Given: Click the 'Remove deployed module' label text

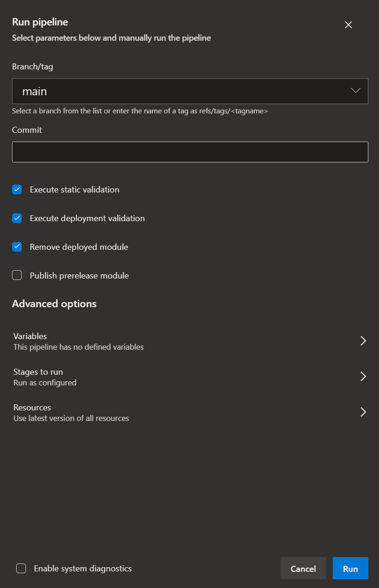Looking at the screenshot, I should click(79, 247).
